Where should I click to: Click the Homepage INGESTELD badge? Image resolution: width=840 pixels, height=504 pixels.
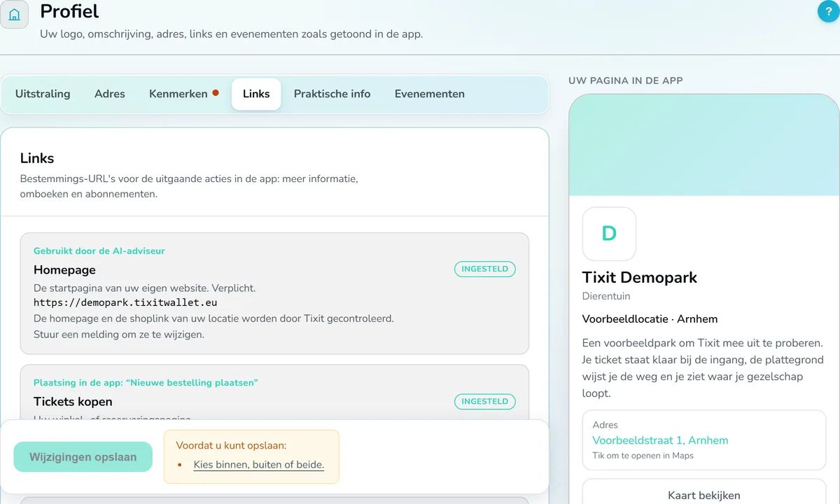(x=485, y=269)
